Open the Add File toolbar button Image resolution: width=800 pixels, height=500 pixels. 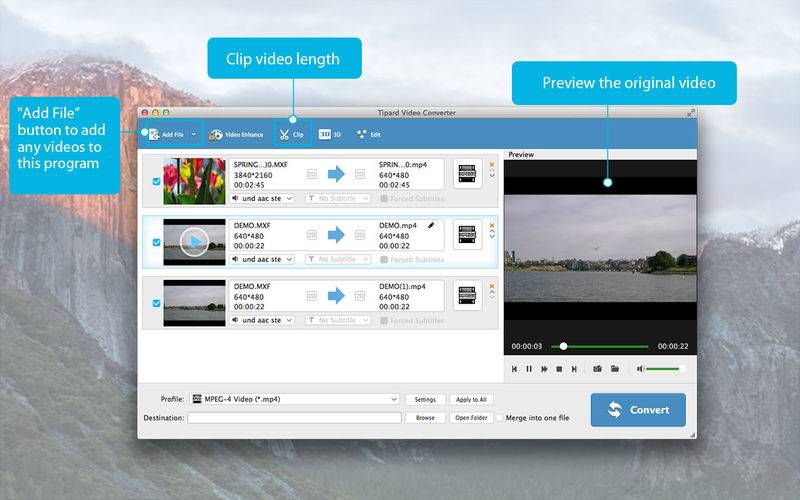pos(166,135)
